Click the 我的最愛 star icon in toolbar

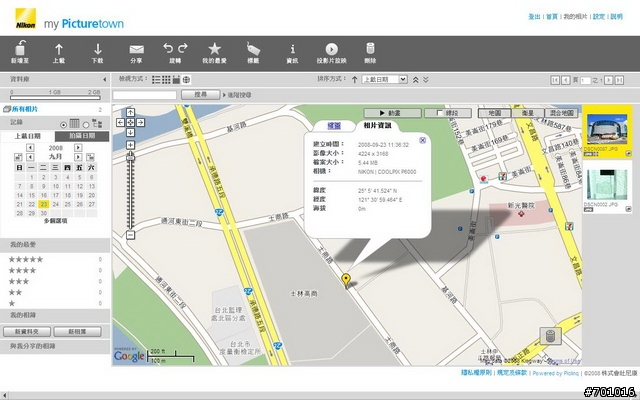coord(214,49)
